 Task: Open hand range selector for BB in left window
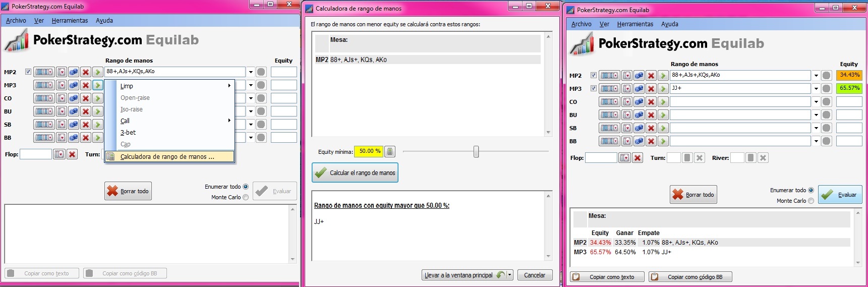[x=44, y=138]
